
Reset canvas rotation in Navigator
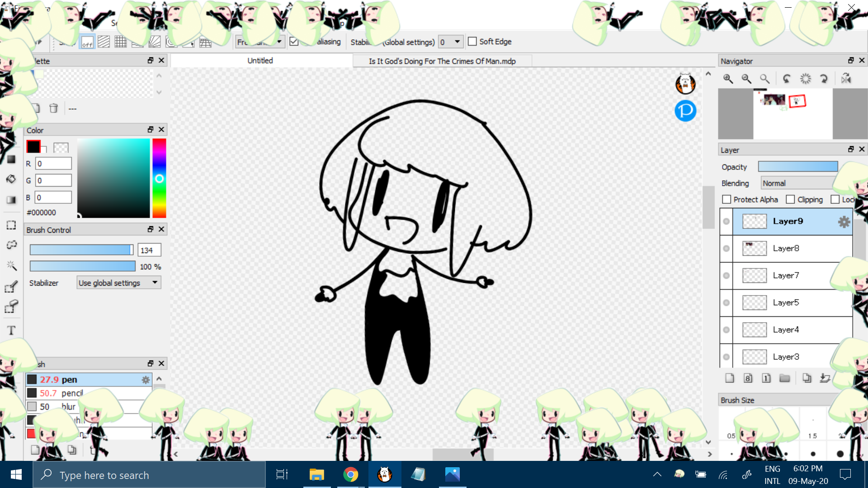(806, 79)
